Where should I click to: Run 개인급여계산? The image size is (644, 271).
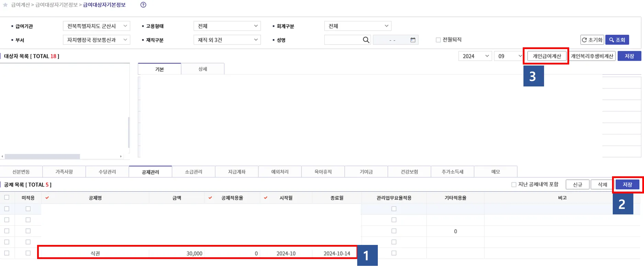coord(547,56)
